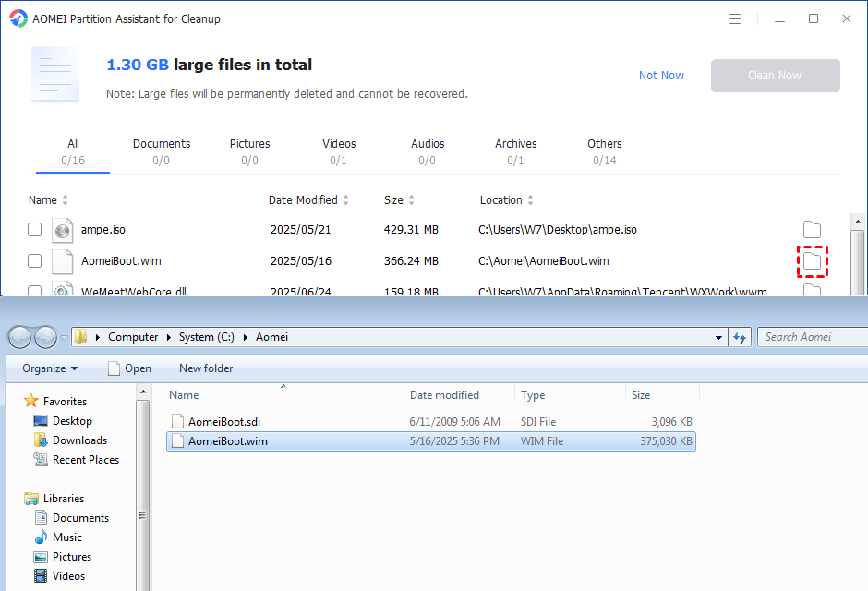Click the Documents library icon
The width and height of the screenshot is (868, 591).
(x=41, y=517)
